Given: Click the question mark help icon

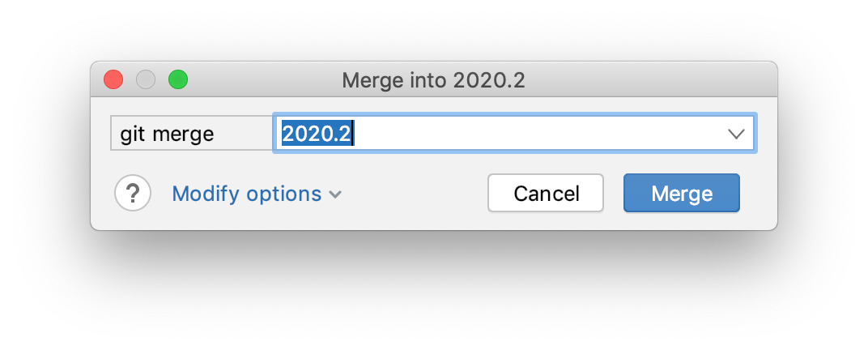Looking at the screenshot, I should (133, 194).
